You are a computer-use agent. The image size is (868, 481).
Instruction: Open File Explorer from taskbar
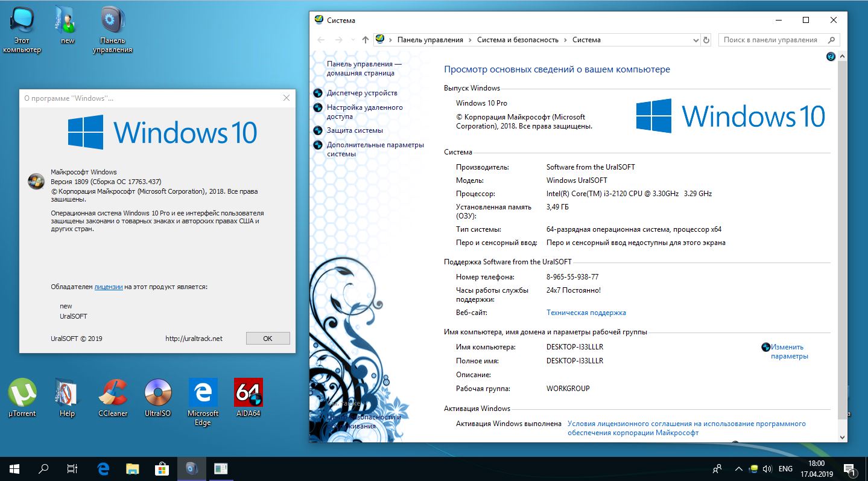132,468
